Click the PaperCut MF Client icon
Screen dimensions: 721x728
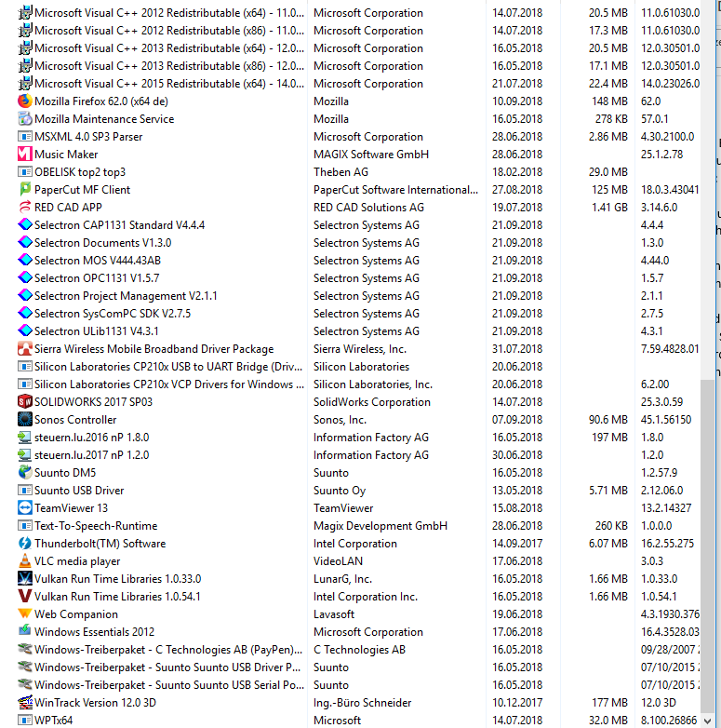(x=24, y=189)
